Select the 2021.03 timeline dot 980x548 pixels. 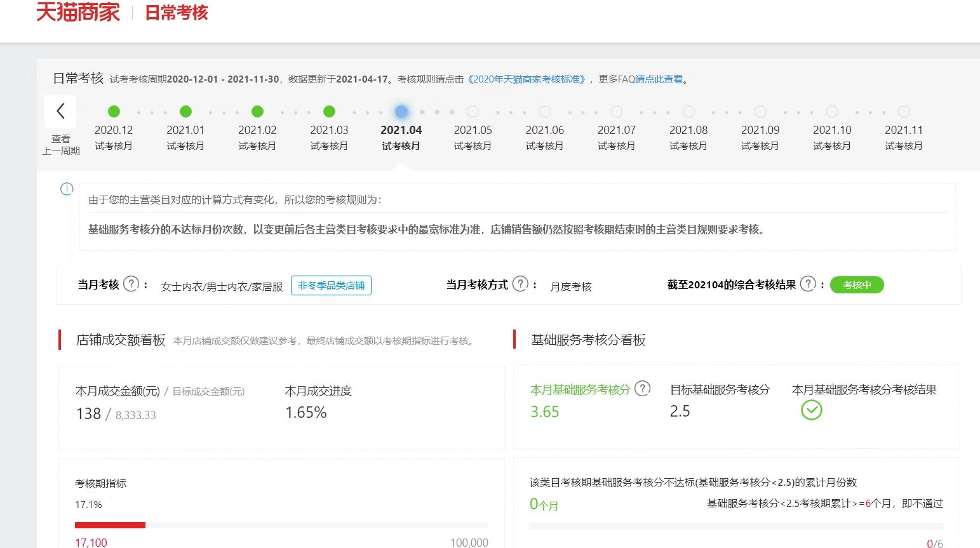tap(329, 112)
